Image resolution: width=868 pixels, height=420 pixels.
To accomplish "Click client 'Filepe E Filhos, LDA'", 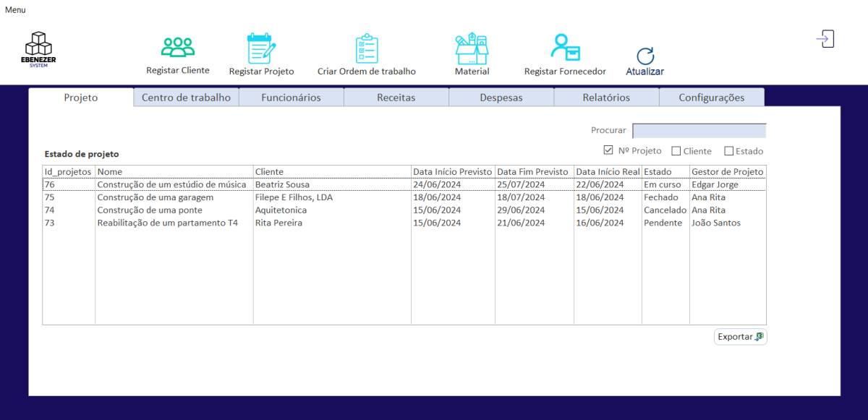I will click(294, 197).
